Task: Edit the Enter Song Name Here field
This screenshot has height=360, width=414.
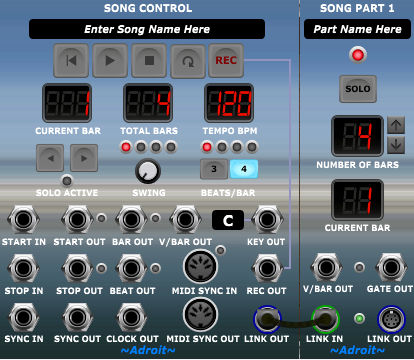Action: (147, 29)
